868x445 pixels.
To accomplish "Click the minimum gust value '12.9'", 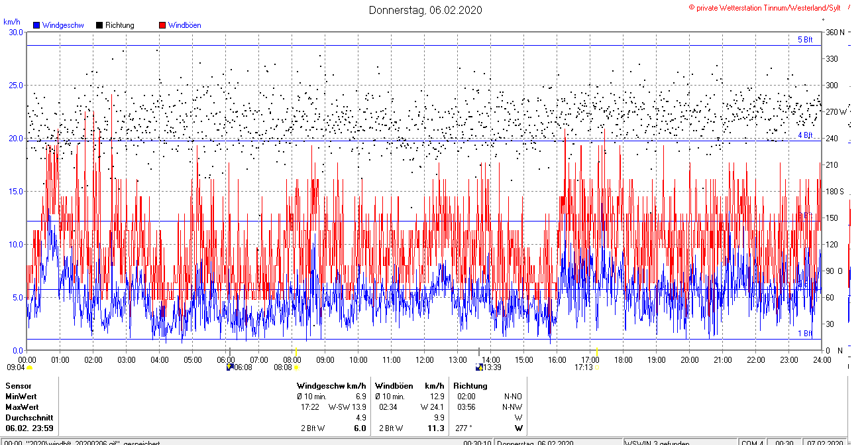I will 437,396.
